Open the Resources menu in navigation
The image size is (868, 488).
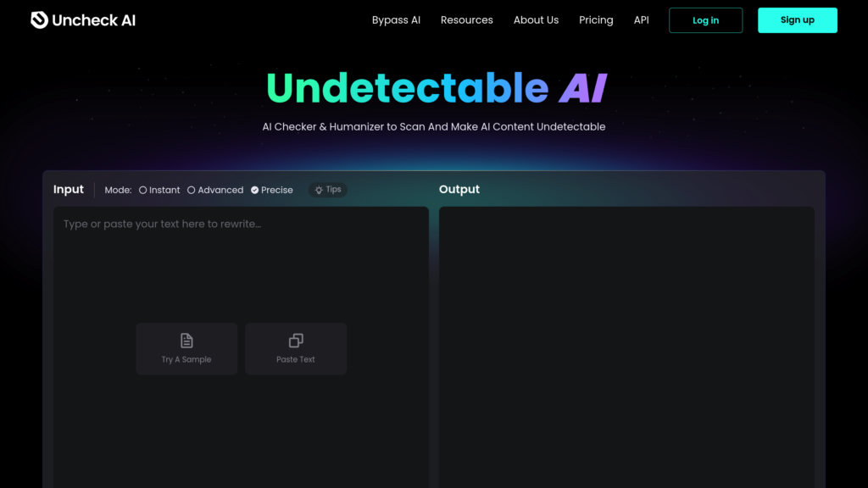point(466,20)
